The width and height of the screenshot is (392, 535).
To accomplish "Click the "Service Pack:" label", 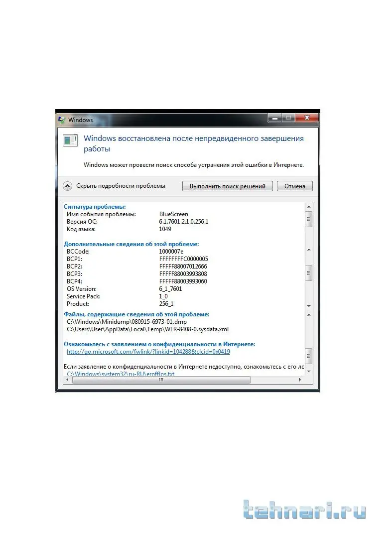I will (x=84, y=296).
